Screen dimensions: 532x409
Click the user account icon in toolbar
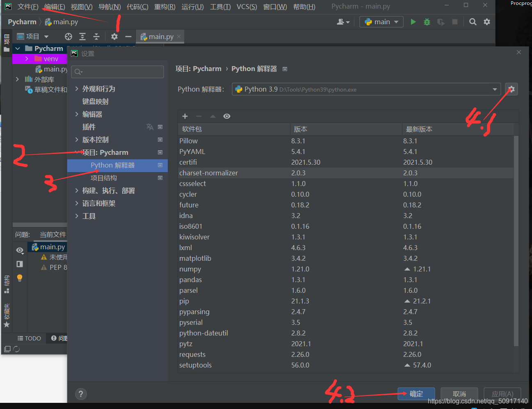343,22
